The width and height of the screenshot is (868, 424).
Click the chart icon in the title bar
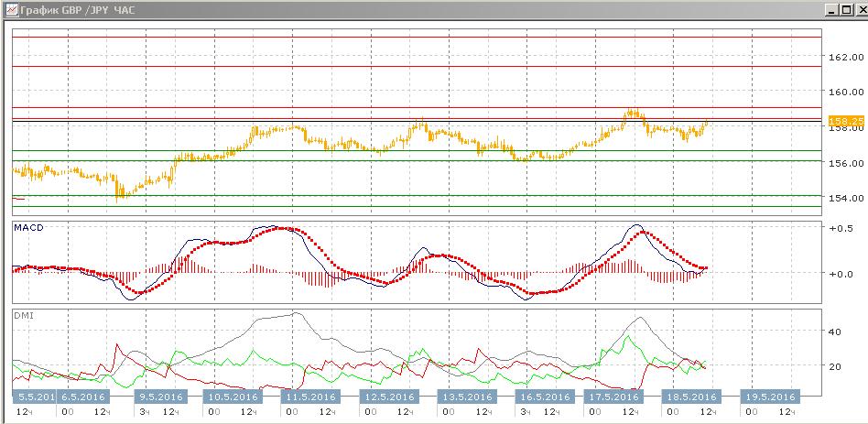click(11, 10)
